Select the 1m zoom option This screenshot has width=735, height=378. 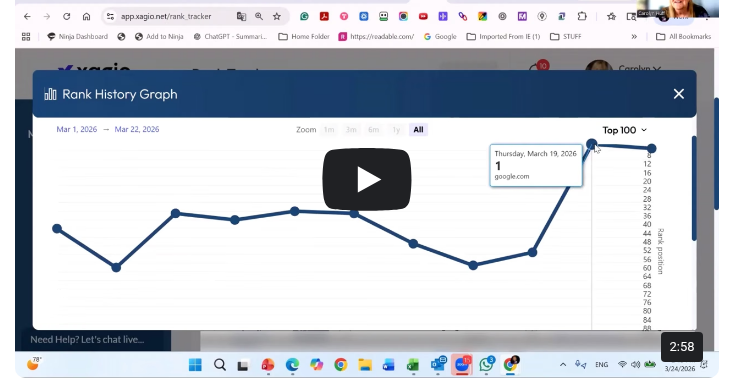[329, 129]
